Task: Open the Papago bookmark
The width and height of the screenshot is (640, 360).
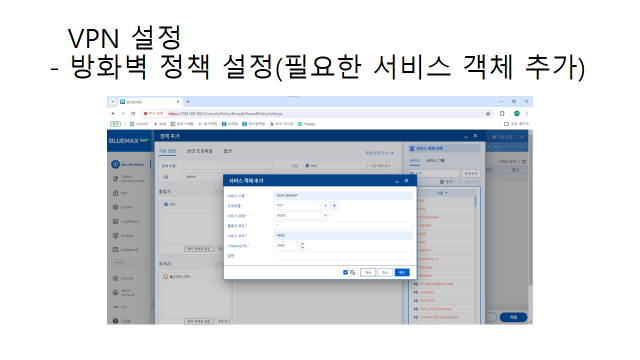Action: point(307,124)
